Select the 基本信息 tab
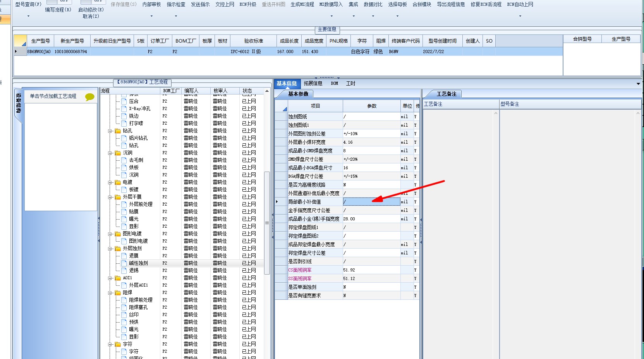The width and height of the screenshot is (644, 359). (x=287, y=83)
